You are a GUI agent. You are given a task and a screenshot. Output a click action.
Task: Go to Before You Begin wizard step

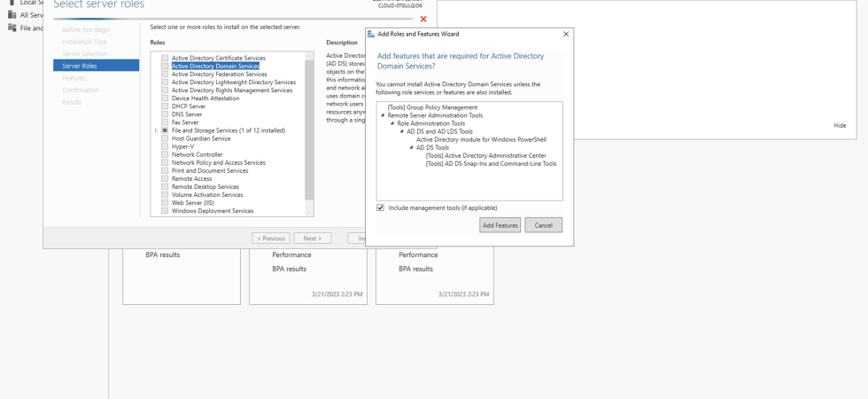coord(86,30)
